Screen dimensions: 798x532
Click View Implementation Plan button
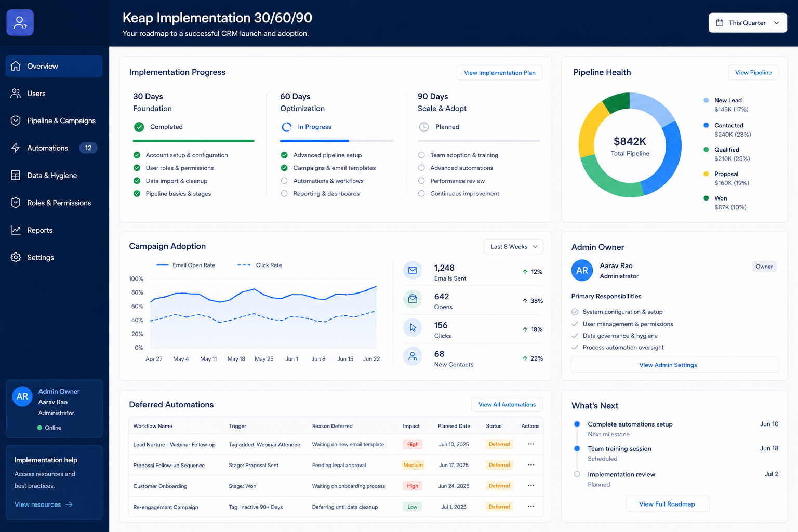(499, 73)
